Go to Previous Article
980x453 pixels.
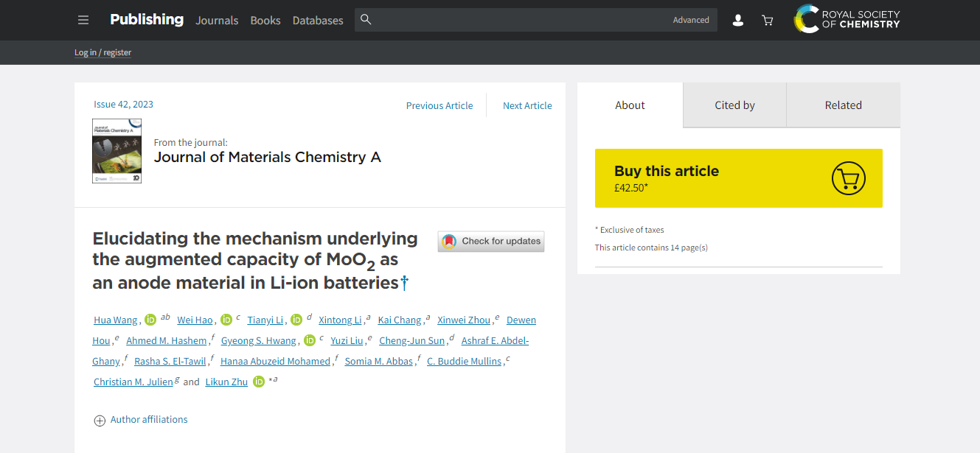439,105
